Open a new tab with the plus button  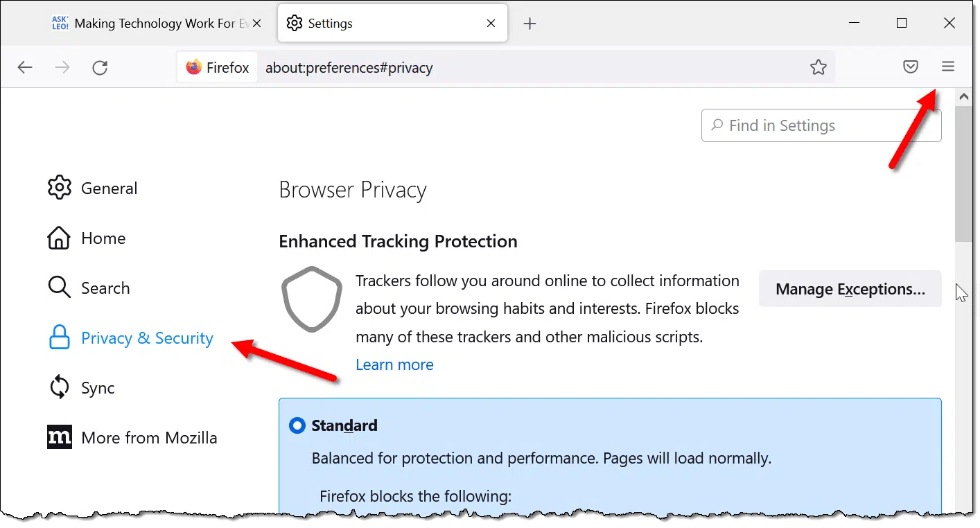(530, 24)
